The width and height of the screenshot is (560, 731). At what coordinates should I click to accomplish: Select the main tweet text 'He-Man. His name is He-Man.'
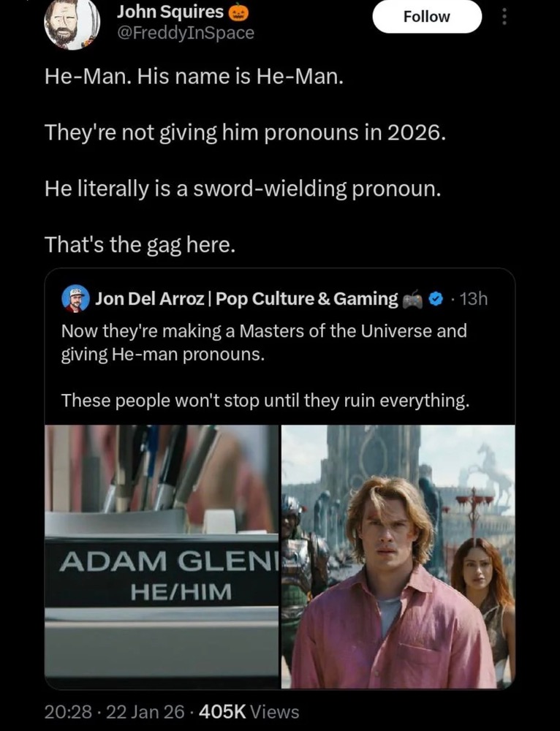[194, 77]
